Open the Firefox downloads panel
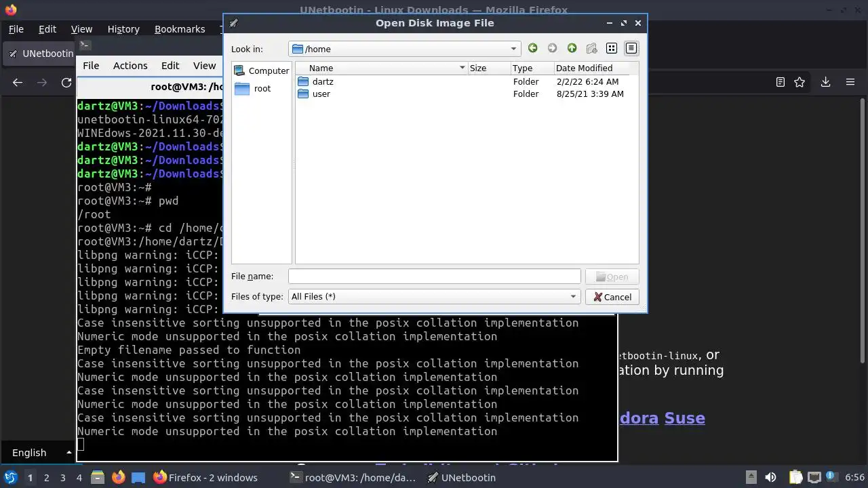 click(x=825, y=82)
